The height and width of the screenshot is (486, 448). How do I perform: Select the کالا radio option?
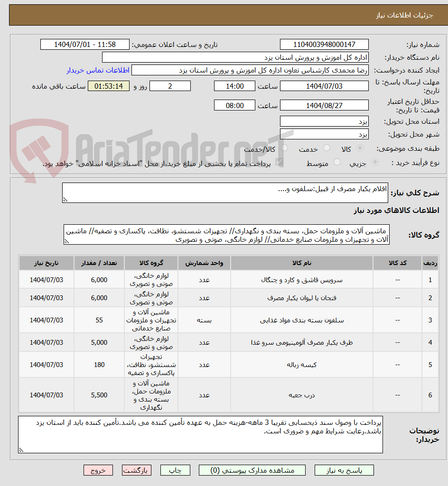coord(360,147)
